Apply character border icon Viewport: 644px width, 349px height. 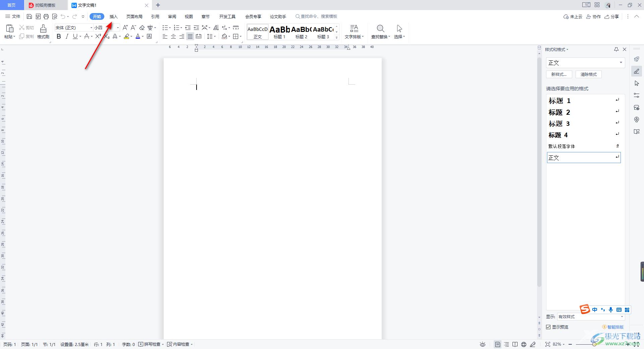tap(149, 36)
